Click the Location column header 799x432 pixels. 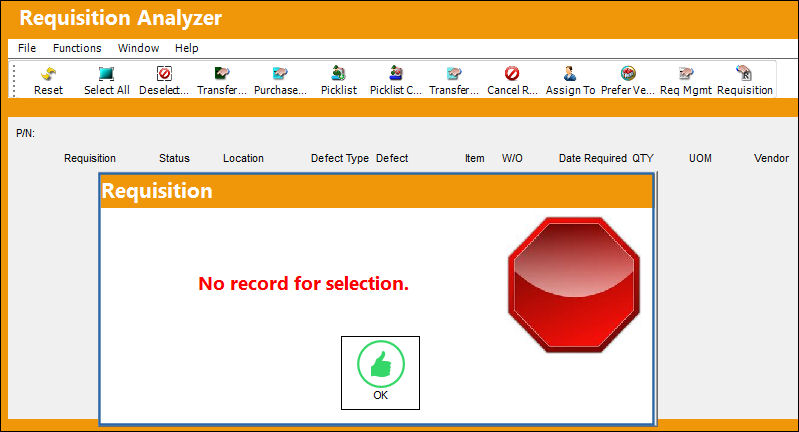243,158
